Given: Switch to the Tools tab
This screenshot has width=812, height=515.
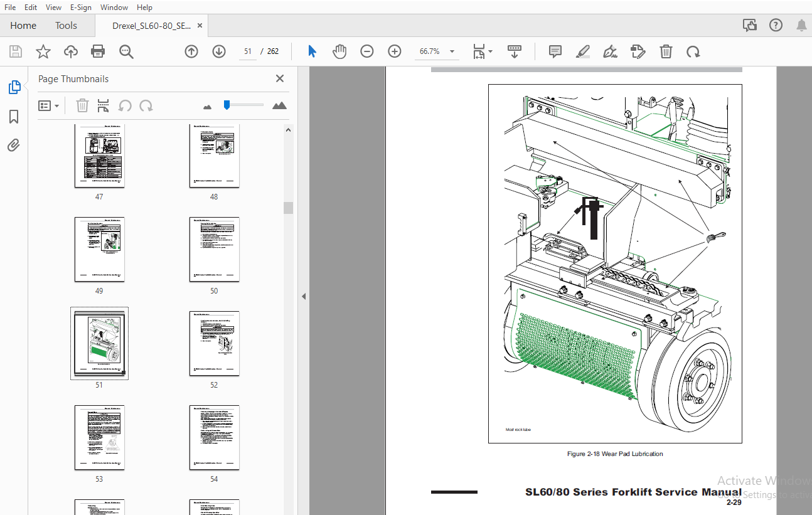Looking at the screenshot, I should (66, 26).
